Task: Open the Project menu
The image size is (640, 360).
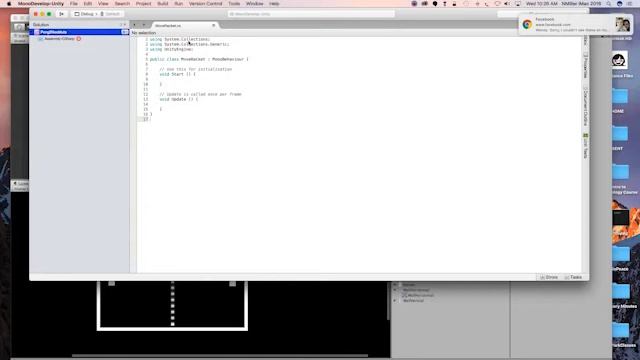Action: coord(143,4)
